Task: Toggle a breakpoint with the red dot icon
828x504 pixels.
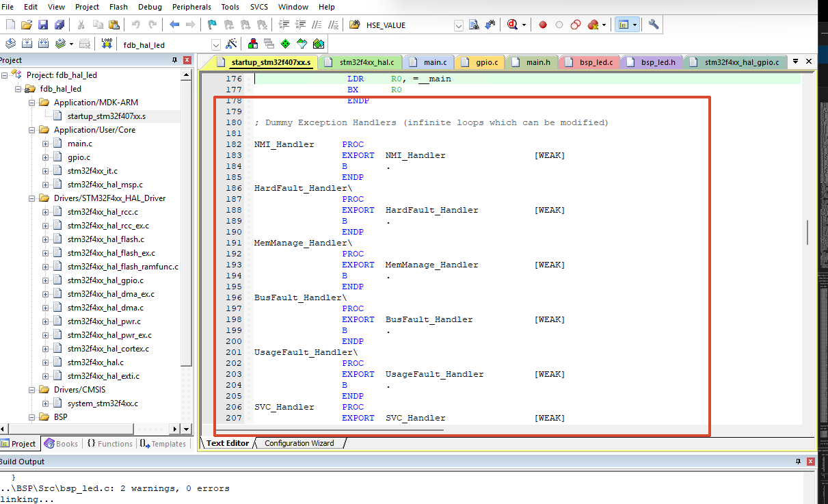Action: coord(543,25)
